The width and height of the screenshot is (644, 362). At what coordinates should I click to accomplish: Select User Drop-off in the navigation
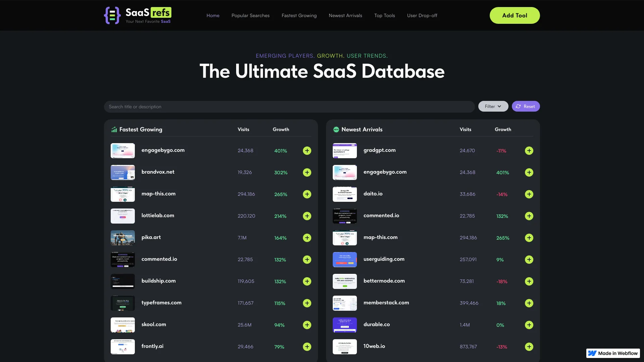tap(422, 15)
